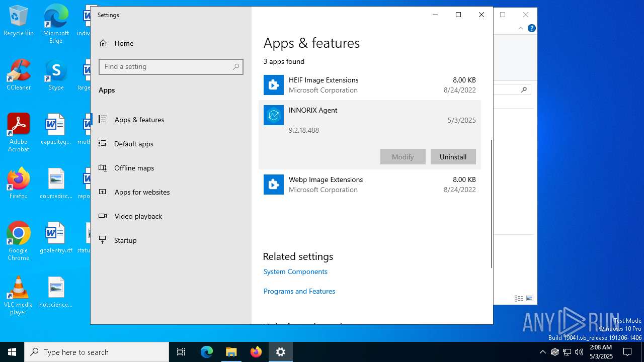Switch background window to details view

pyautogui.click(x=519, y=298)
